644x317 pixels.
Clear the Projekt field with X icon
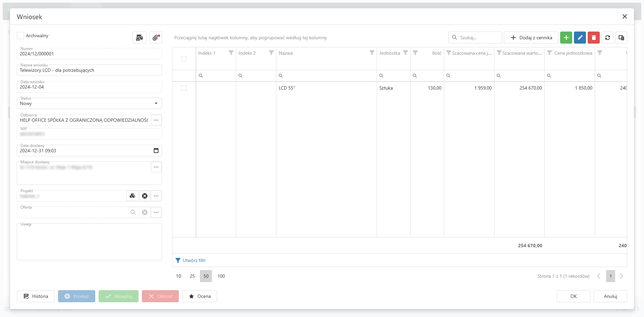click(145, 196)
